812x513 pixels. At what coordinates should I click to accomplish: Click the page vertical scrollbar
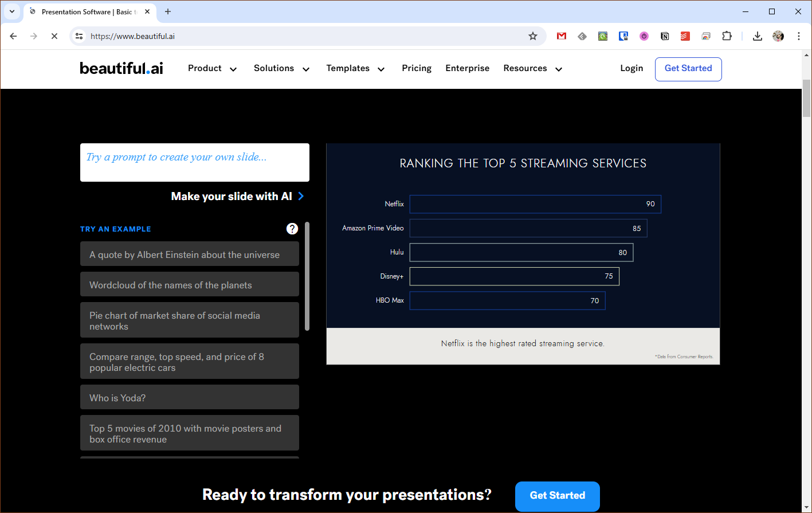[807, 99]
